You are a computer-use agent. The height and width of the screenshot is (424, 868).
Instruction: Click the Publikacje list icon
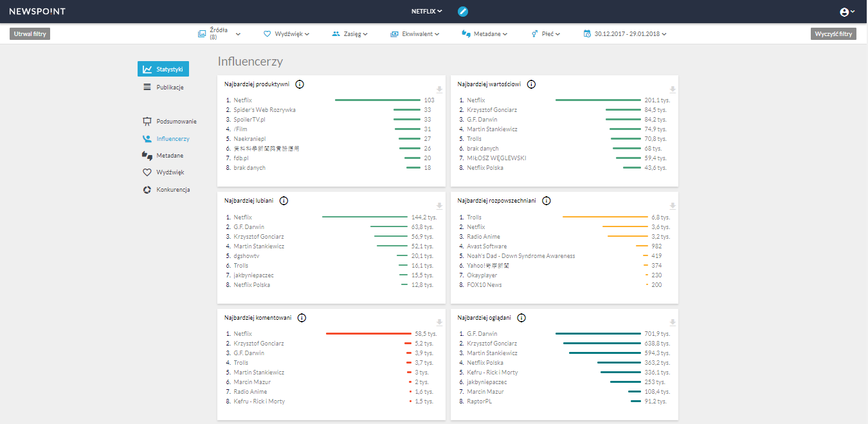(x=147, y=87)
